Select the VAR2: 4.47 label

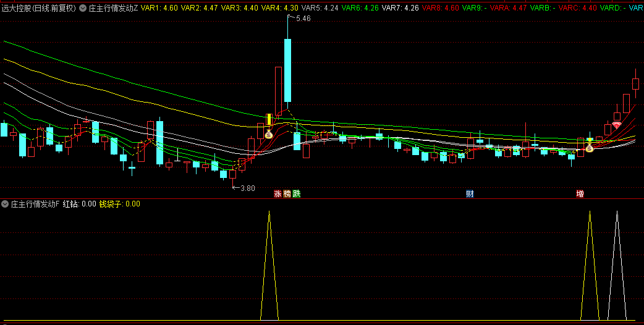point(200,8)
